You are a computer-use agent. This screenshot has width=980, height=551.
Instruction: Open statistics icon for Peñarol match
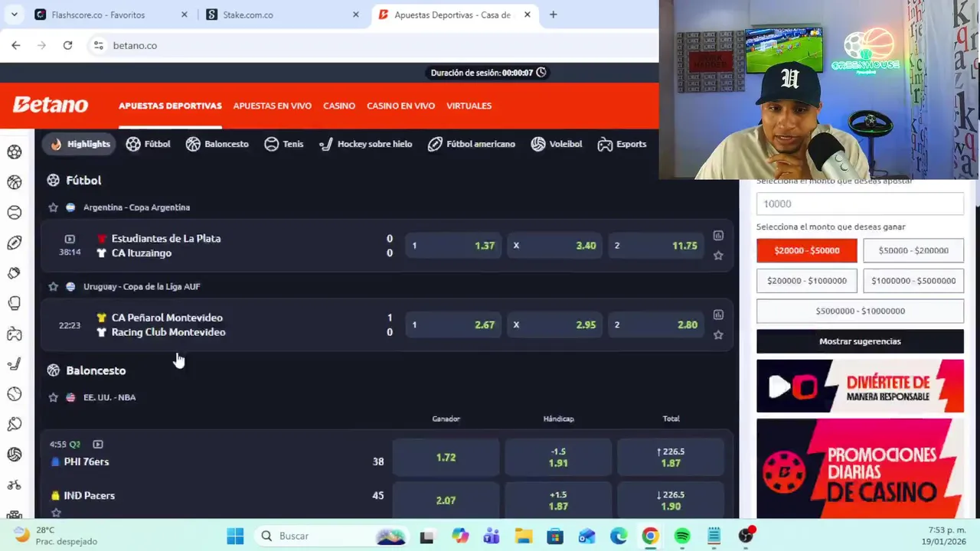(718, 315)
